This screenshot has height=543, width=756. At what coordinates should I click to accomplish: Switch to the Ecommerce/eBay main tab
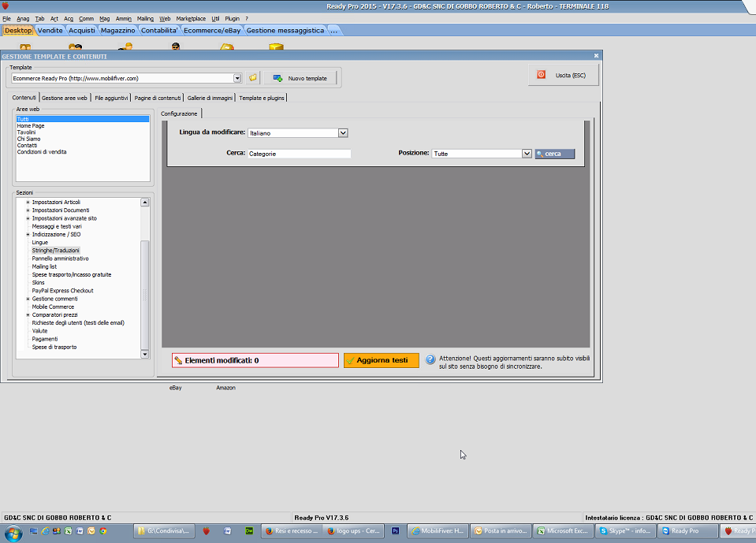point(212,31)
